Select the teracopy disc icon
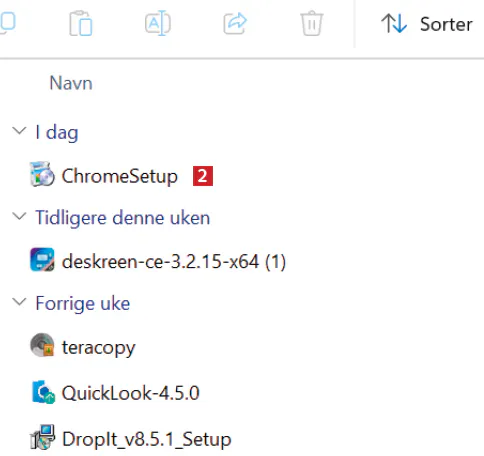This screenshot has width=484, height=456. coord(42,345)
